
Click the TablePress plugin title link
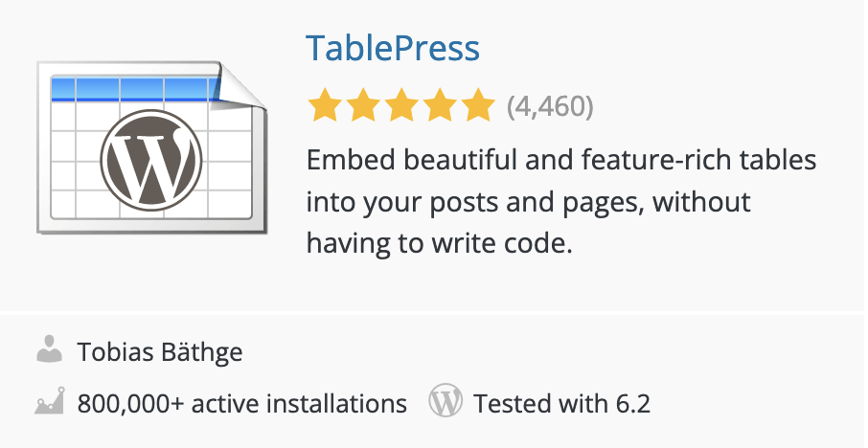point(392,47)
